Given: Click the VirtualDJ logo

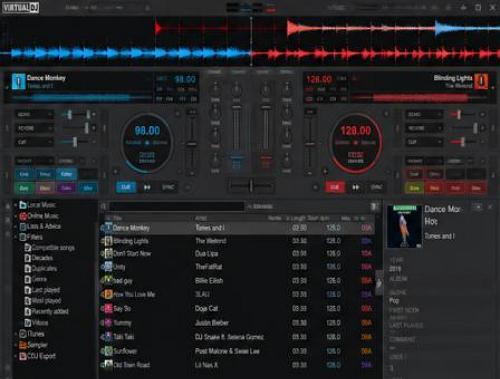Looking at the screenshot, I should 21,8.
